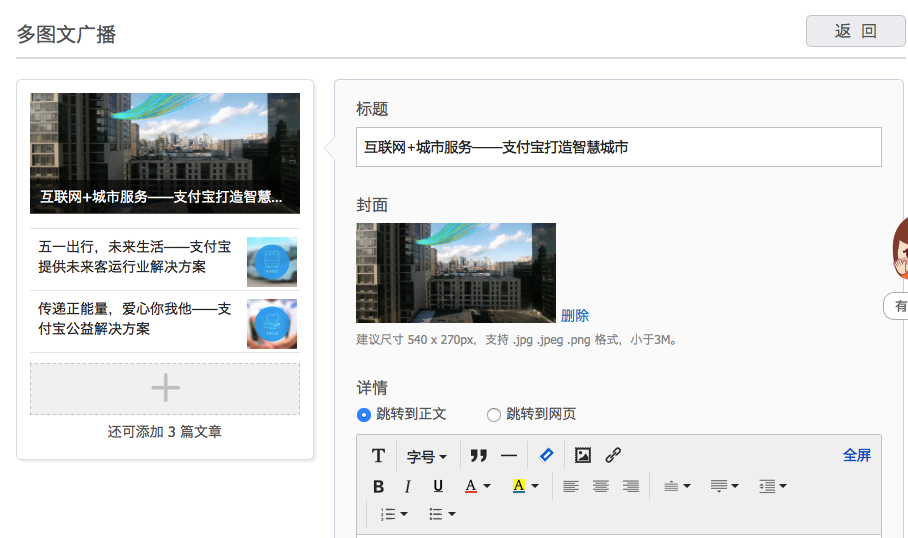Select 跳转到正文 radio option
Viewport: 908px width, 538px height.
click(x=364, y=415)
